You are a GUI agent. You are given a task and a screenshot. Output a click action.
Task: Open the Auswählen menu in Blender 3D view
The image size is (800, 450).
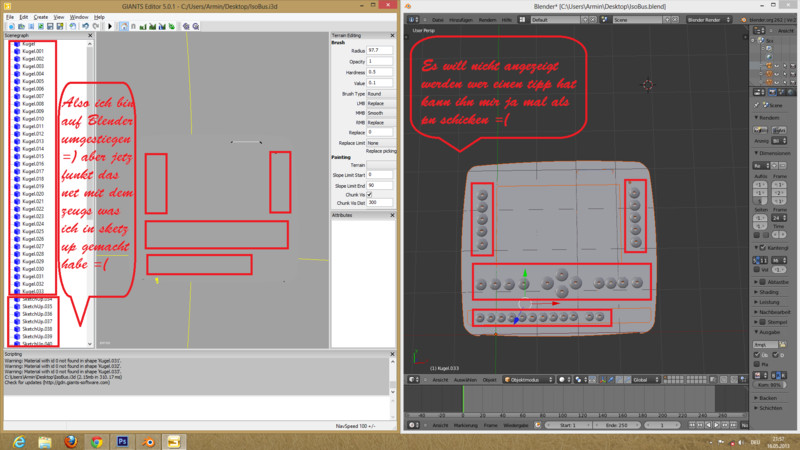[465, 380]
